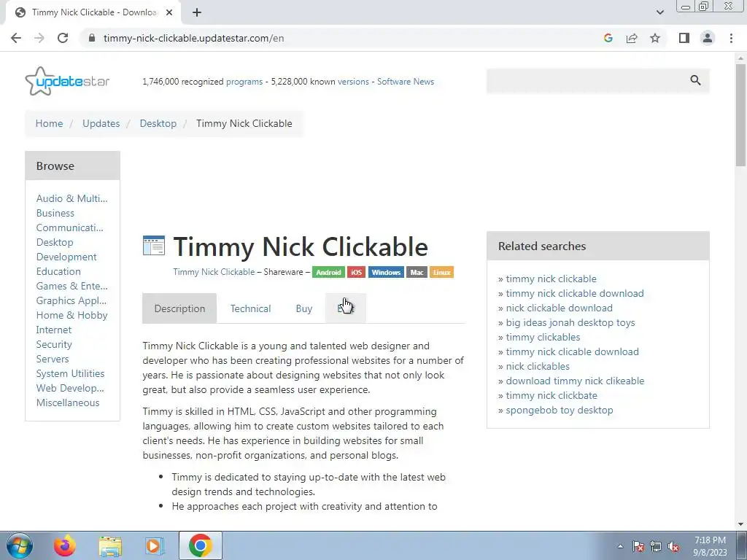Open the tab search chevron
747x560 pixels.
click(x=659, y=12)
